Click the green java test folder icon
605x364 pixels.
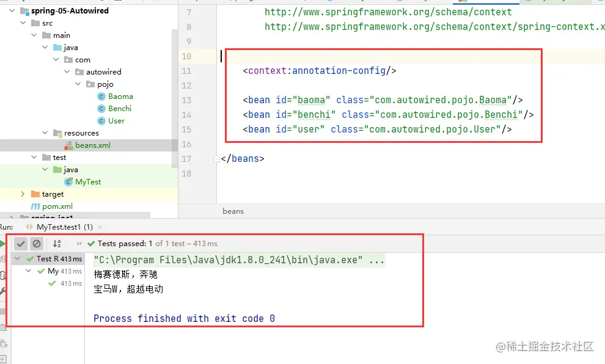coord(57,170)
